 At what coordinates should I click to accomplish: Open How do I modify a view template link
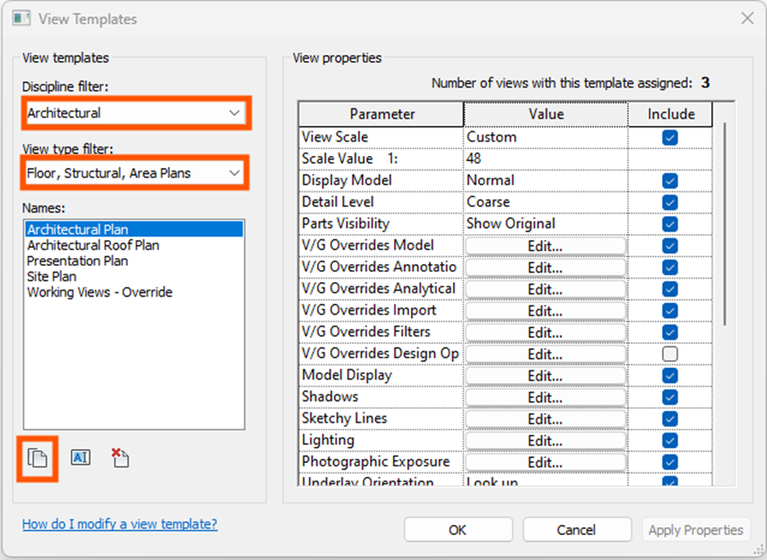120,524
